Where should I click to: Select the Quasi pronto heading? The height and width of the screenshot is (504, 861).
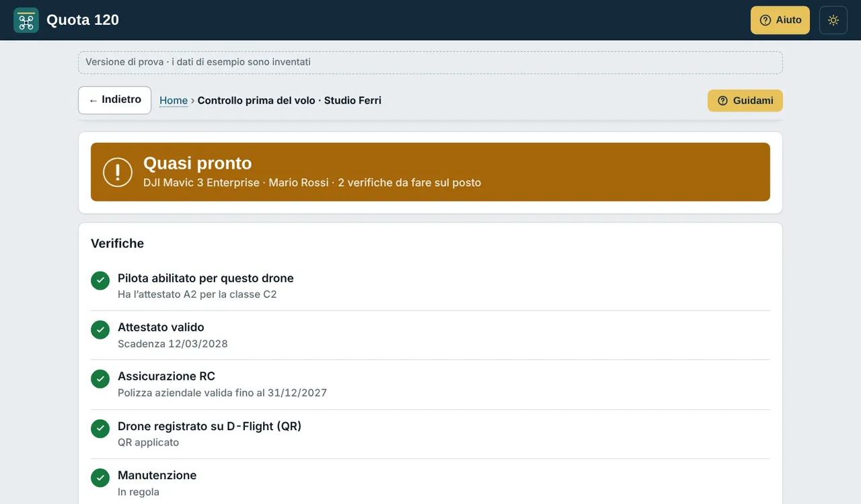click(198, 163)
